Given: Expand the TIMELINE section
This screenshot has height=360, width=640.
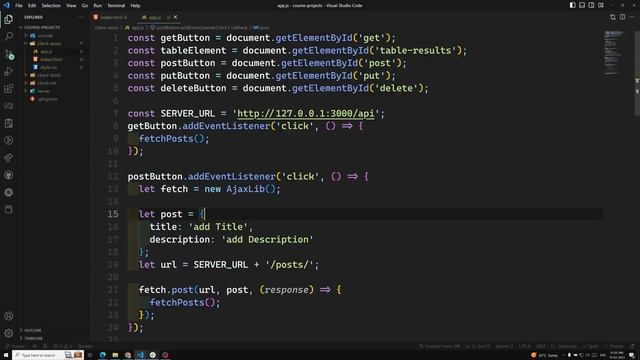Looking at the screenshot, I should pos(33,338).
